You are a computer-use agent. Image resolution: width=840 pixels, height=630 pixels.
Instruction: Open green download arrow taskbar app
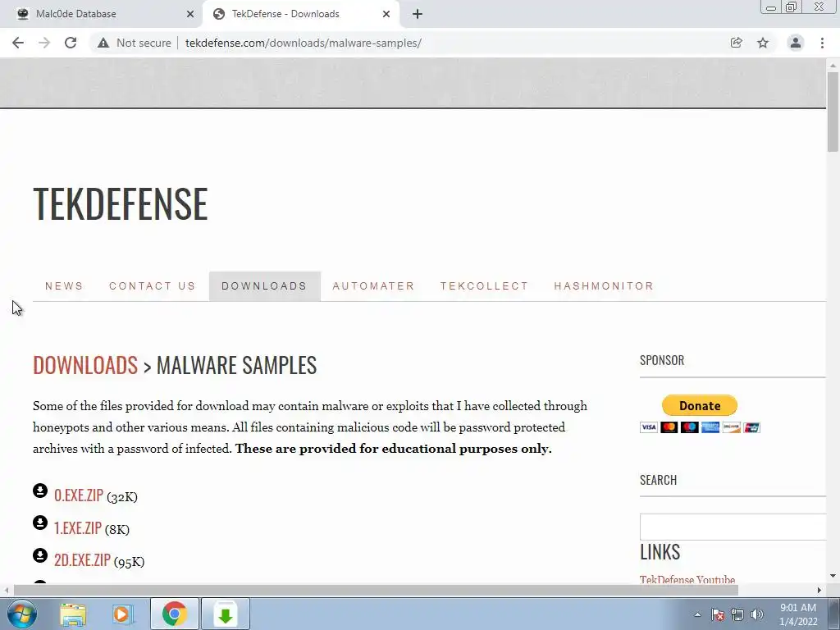point(226,614)
